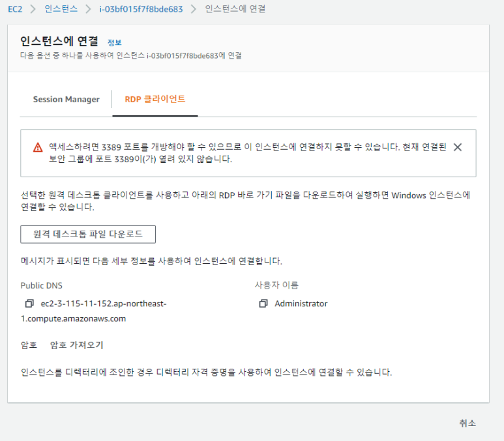Click the 인스턴스에 연결 page heading
The image size is (504, 441).
click(x=59, y=41)
